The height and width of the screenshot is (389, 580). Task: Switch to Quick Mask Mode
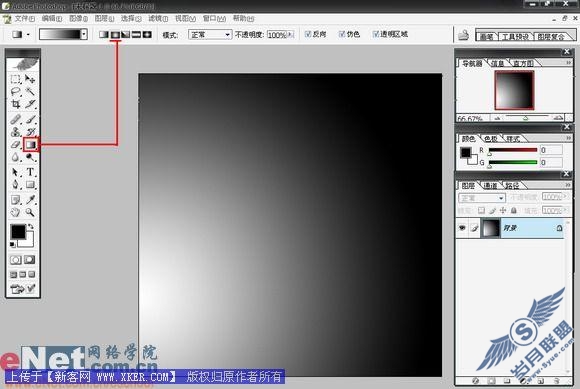point(30,260)
